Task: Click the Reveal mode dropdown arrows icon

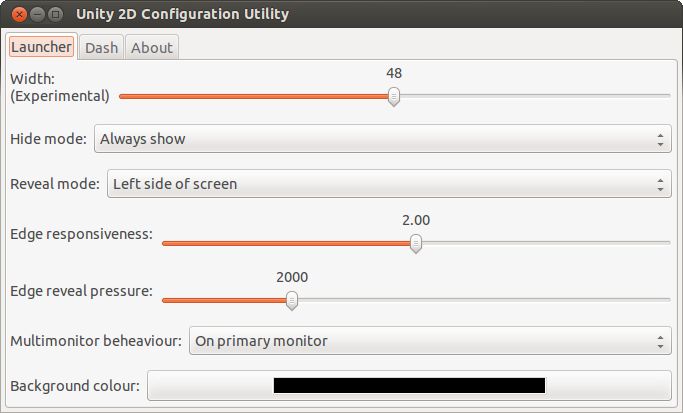Action: pyautogui.click(x=661, y=184)
